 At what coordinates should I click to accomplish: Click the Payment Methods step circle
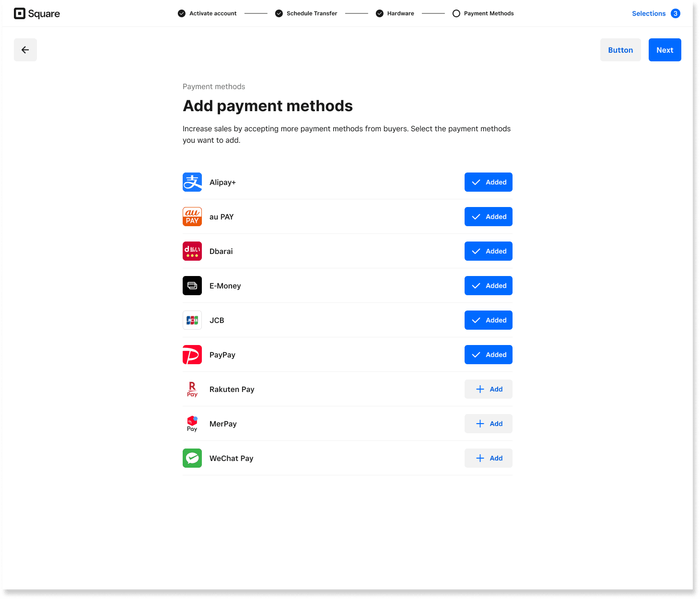point(456,13)
